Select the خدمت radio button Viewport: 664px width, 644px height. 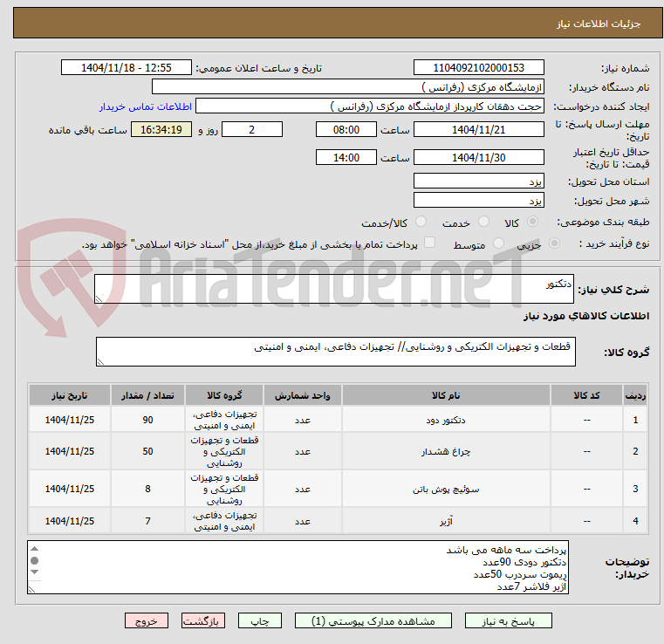[483, 222]
